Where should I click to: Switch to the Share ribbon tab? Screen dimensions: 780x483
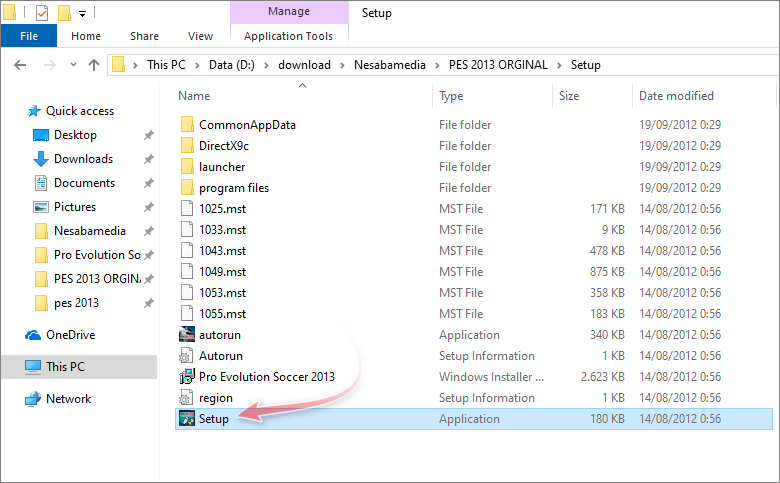[x=144, y=36]
